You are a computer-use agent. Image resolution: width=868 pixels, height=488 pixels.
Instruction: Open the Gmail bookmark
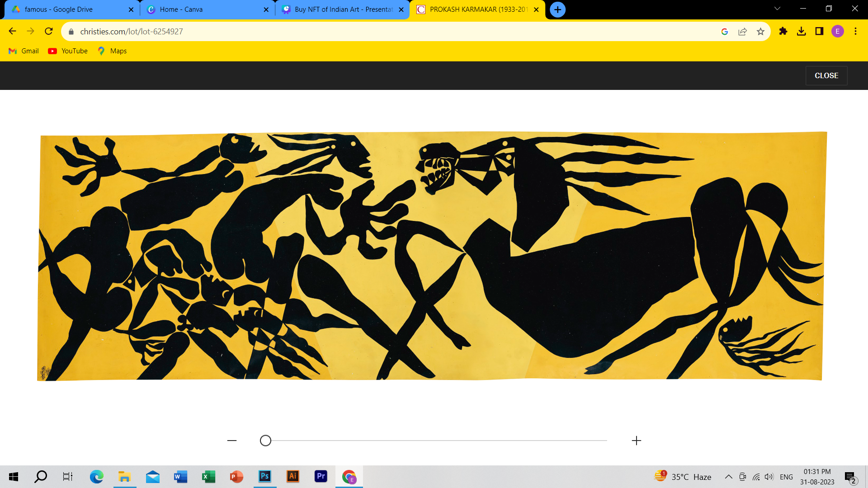pos(24,51)
